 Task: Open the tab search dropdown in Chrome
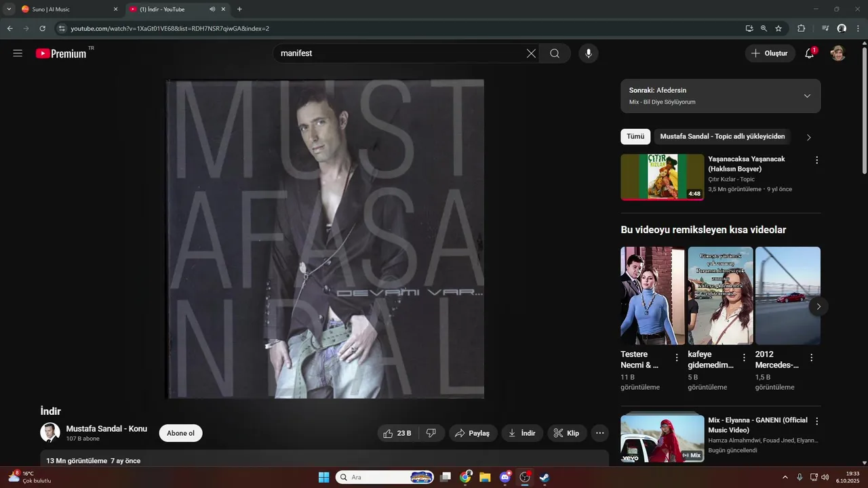(9, 9)
